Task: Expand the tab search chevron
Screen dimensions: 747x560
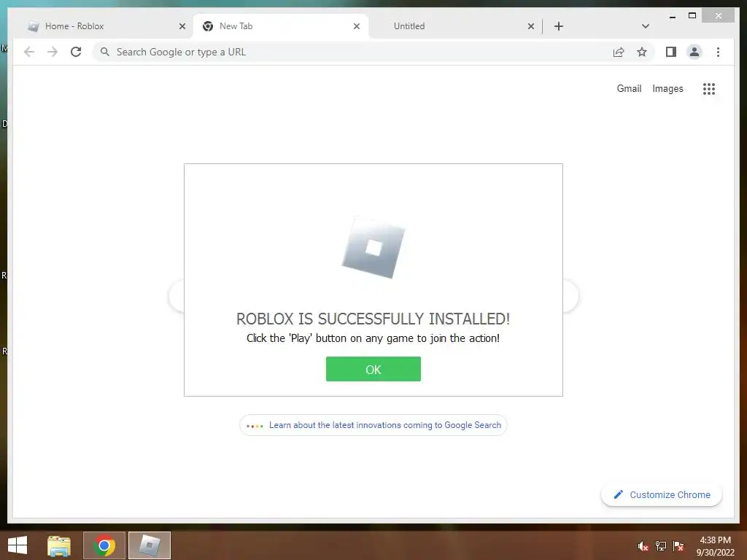Action: 646,26
